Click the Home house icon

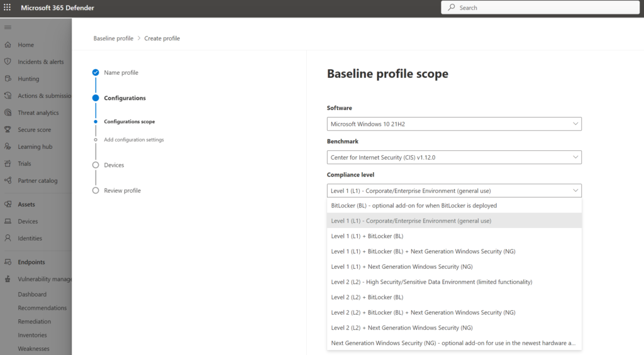tap(8, 45)
